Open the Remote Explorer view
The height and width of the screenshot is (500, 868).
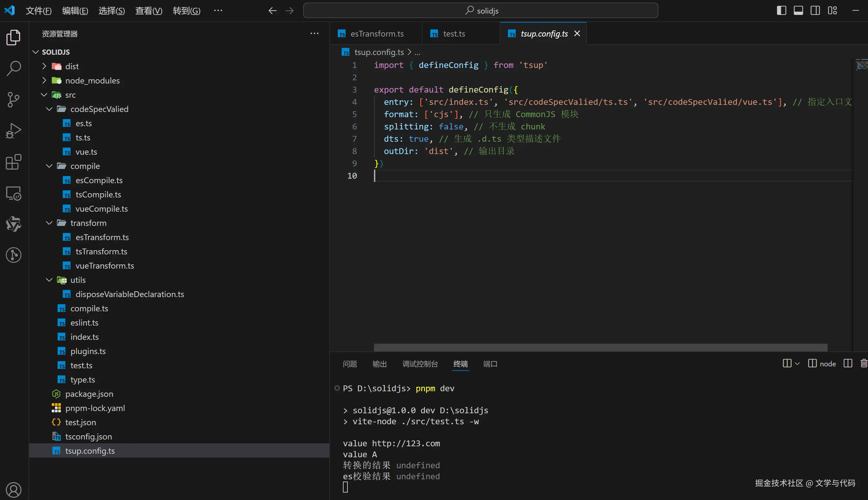(14, 193)
